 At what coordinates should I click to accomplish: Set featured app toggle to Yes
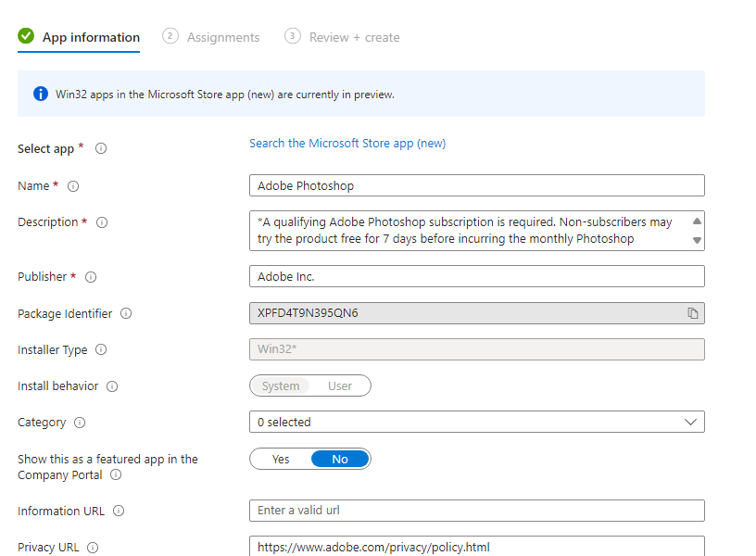pyautogui.click(x=281, y=459)
